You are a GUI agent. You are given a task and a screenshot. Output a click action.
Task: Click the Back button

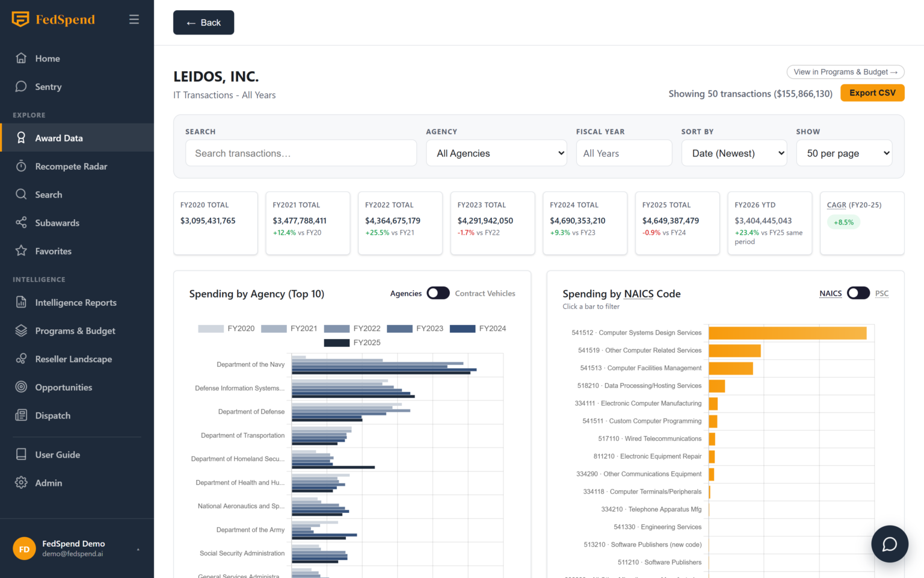[203, 23]
